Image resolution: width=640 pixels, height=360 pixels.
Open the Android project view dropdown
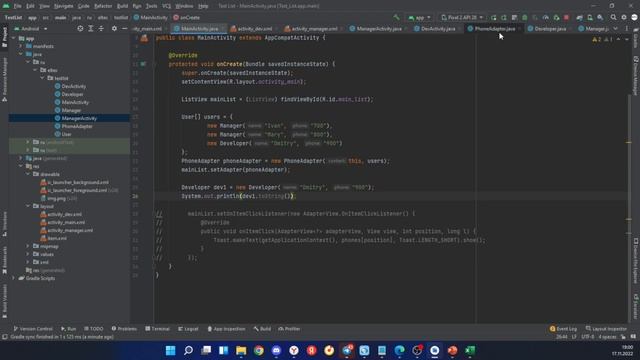[31, 29]
